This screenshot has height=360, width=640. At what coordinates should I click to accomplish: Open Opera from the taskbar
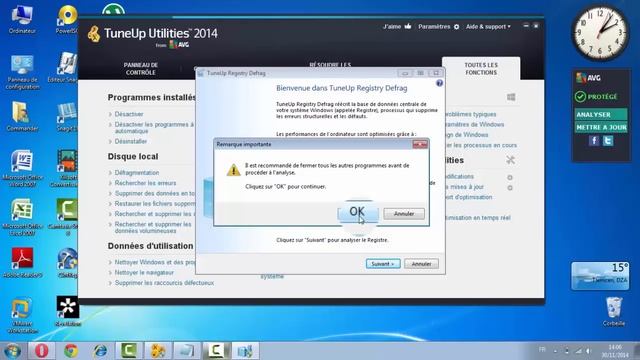[x=41, y=351]
